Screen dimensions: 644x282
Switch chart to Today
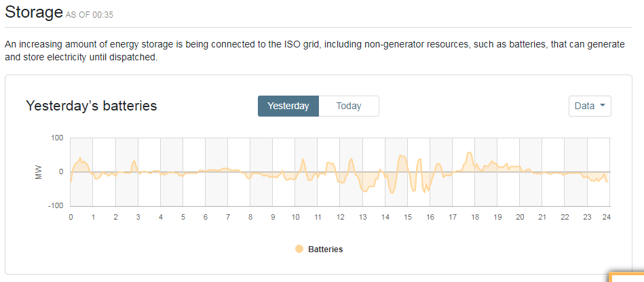[x=349, y=106]
